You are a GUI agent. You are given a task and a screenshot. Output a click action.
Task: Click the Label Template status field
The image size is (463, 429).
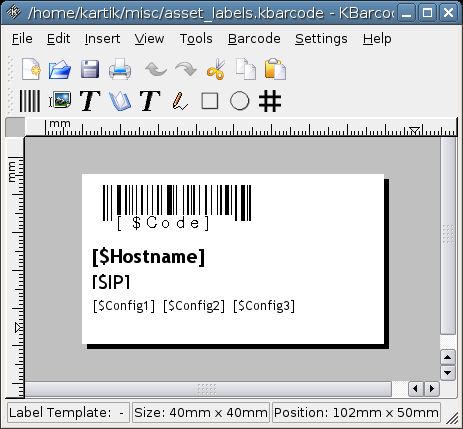[68, 413]
